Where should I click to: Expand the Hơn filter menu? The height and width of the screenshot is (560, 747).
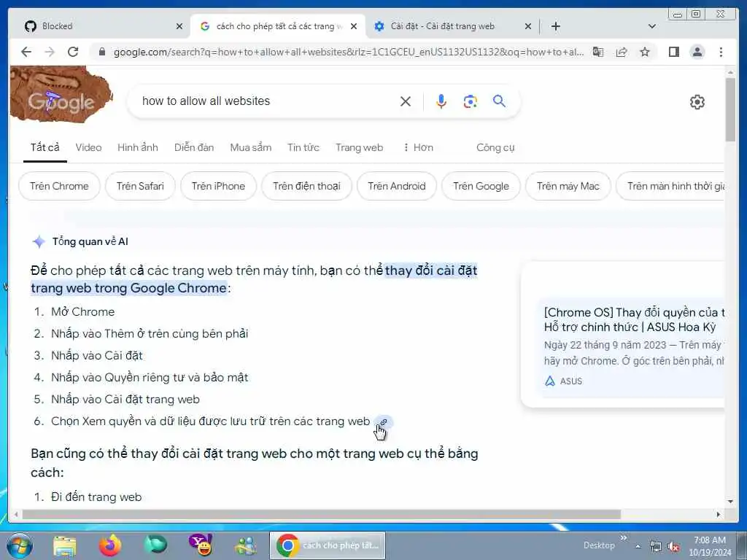[418, 147]
